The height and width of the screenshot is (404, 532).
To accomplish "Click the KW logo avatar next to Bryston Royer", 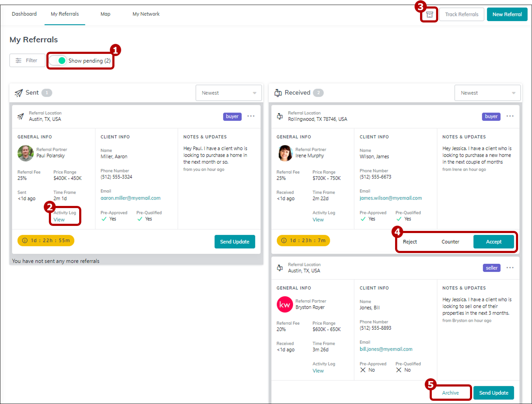I will point(285,304).
